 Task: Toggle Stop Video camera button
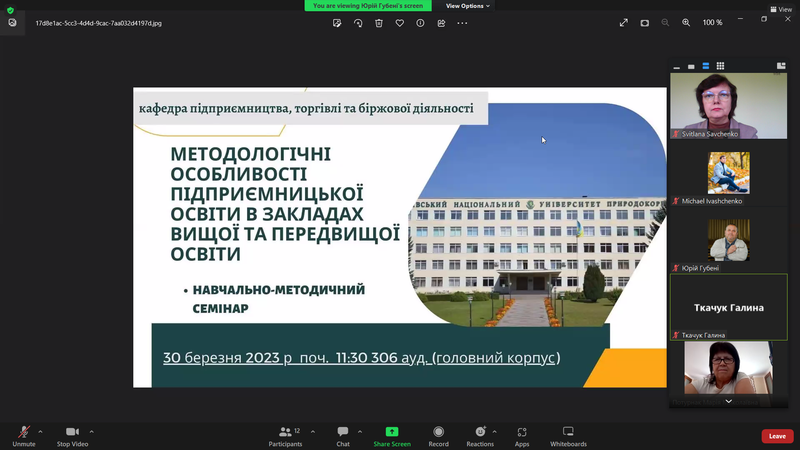tap(72, 437)
